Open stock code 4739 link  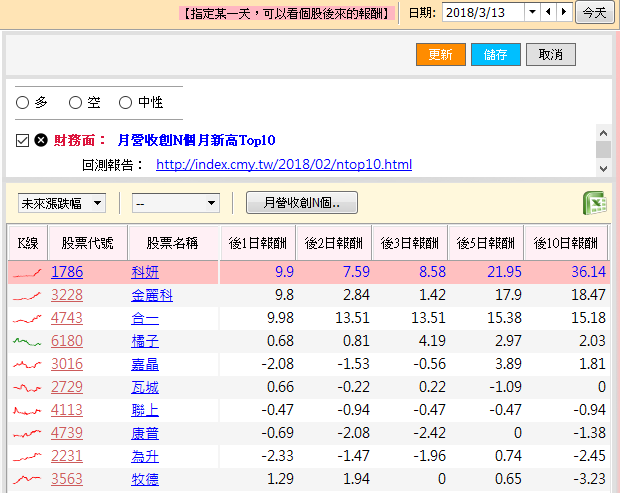(67, 433)
